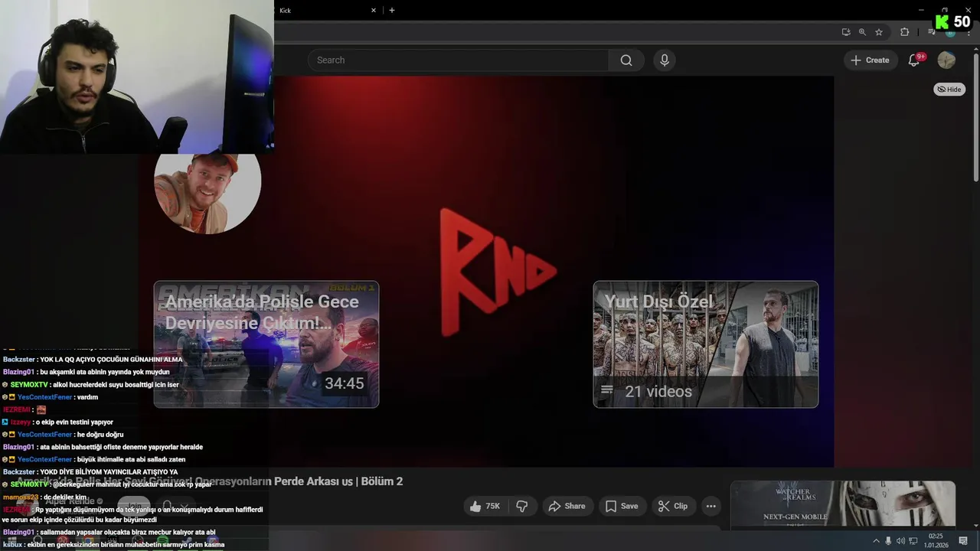The width and height of the screenshot is (980, 551).
Task: Open Windows notification center icon
Action: tap(962, 541)
